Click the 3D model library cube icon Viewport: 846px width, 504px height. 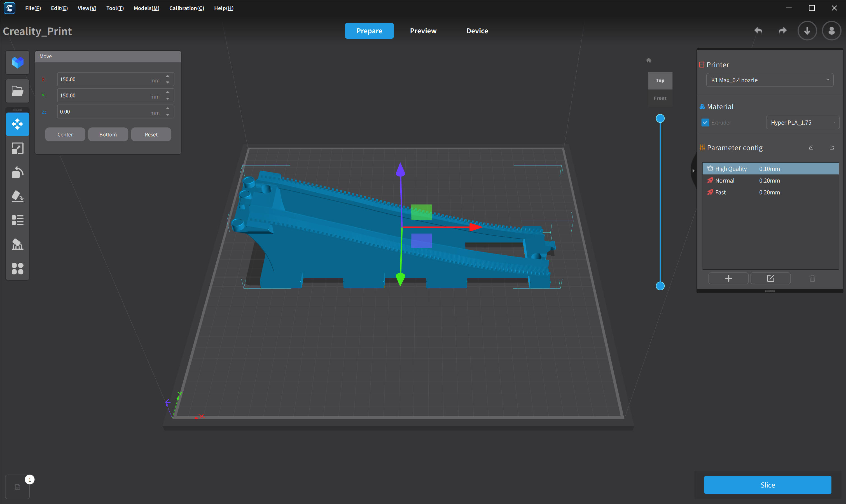tap(17, 62)
